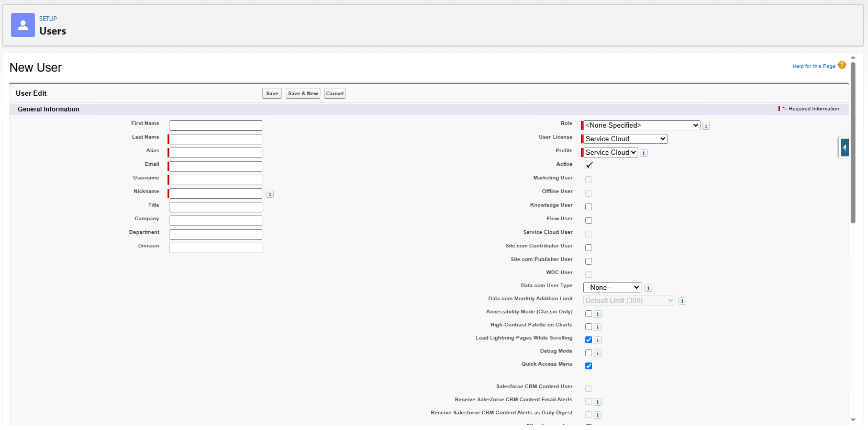Click the info icon next to Nickname
The height and width of the screenshot is (430, 868).
tap(270, 194)
